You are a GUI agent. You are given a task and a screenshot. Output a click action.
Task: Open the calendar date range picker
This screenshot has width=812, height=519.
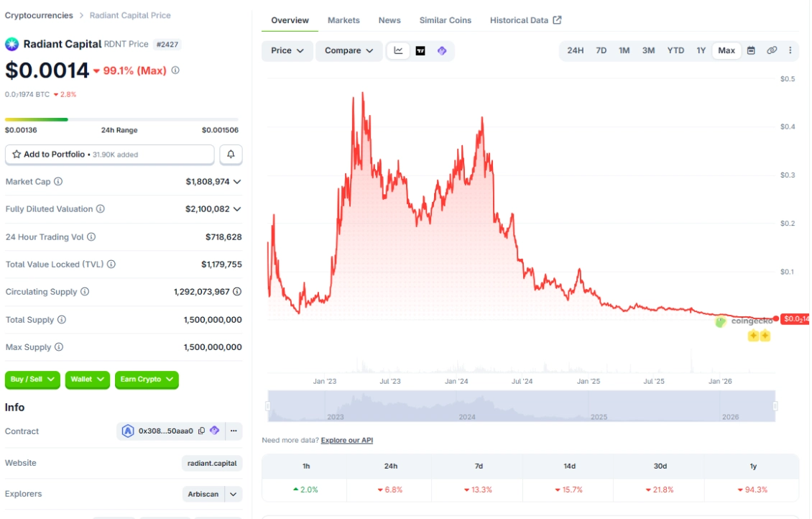coord(751,50)
